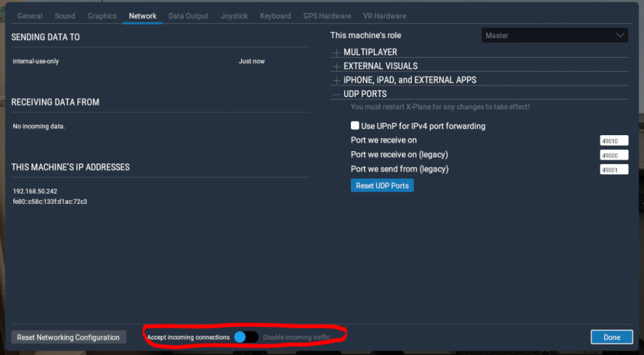Click the 'Port we send from (legacy)' field

614,170
